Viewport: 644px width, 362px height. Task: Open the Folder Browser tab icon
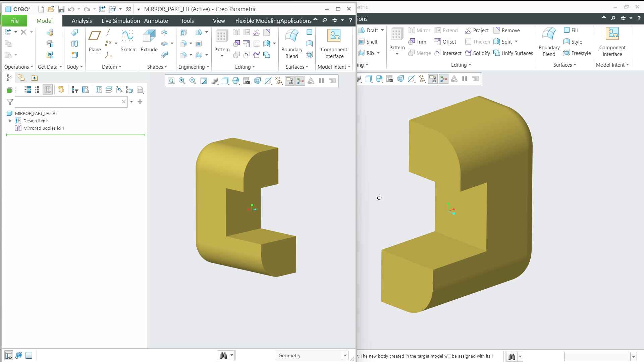21,78
